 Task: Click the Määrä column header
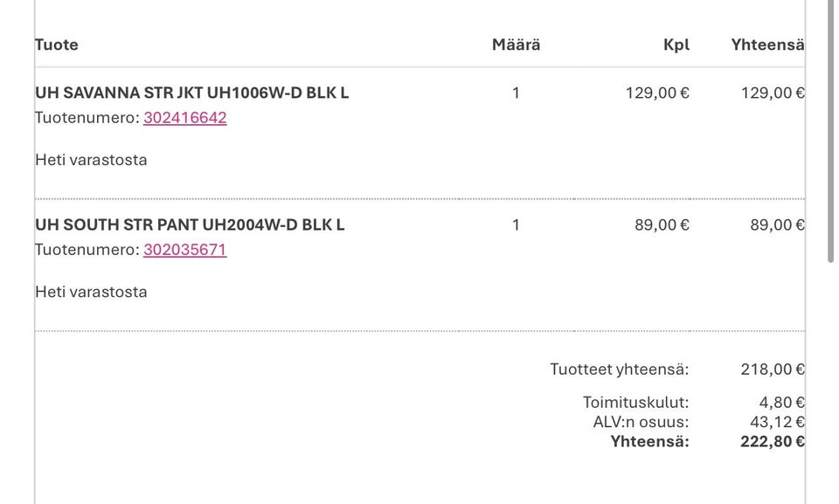(x=516, y=45)
